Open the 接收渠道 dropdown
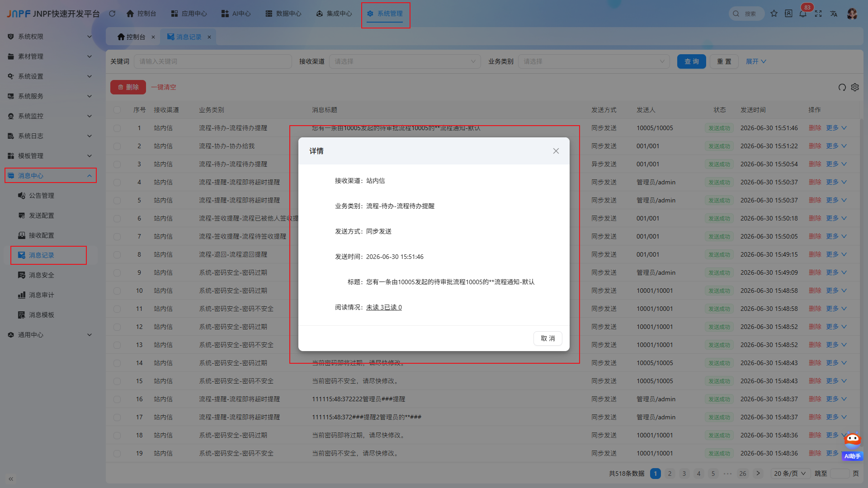Viewport: 868px width, 488px height. 405,61
